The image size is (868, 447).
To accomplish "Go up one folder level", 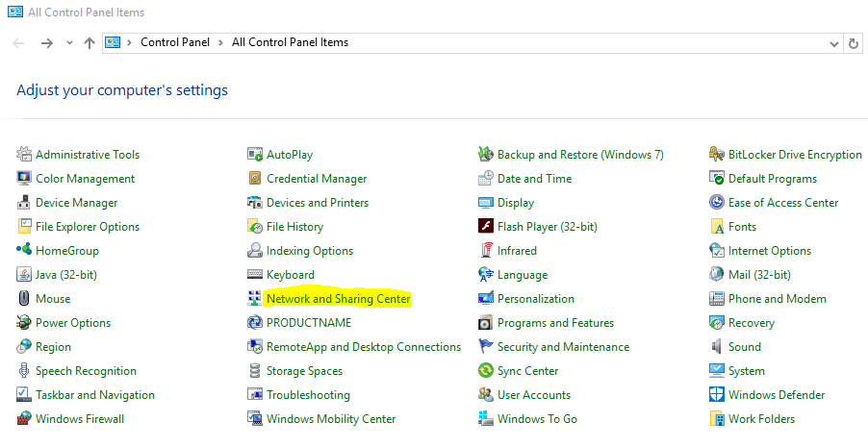I will 89,43.
